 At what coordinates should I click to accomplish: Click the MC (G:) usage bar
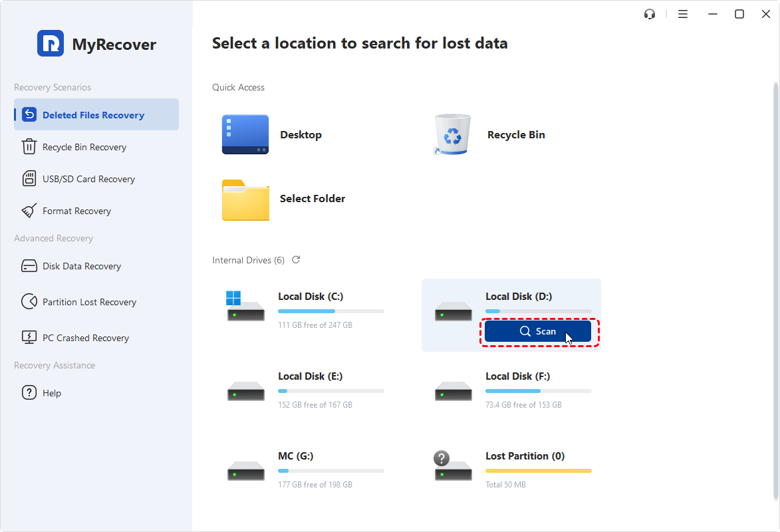(x=330, y=471)
